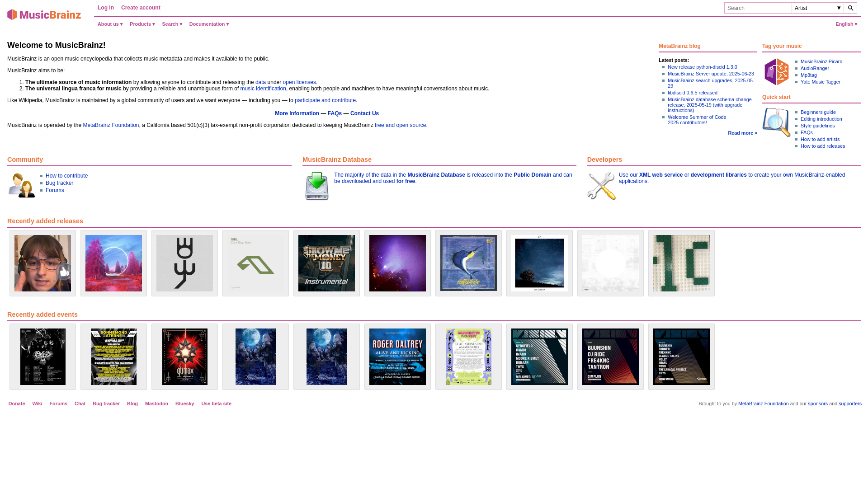868x488 pixels.
Task: Open the Style guidelines link
Action: point(818,126)
